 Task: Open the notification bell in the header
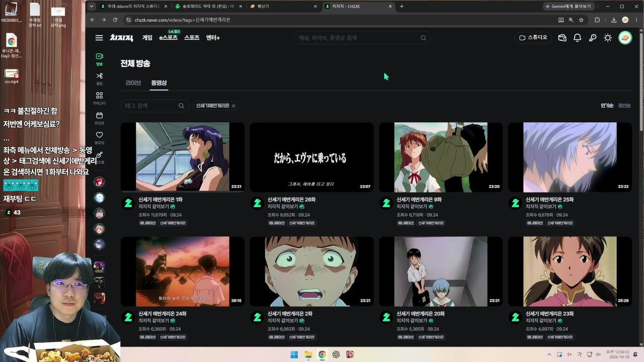pyautogui.click(x=578, y=38)
